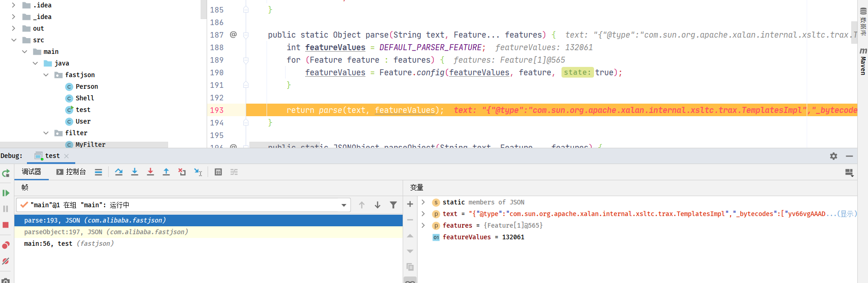The width and height of the screenshot is (868, 283).
Task: Open Evaluate Expression calculator icon
Action: point(218,172)
